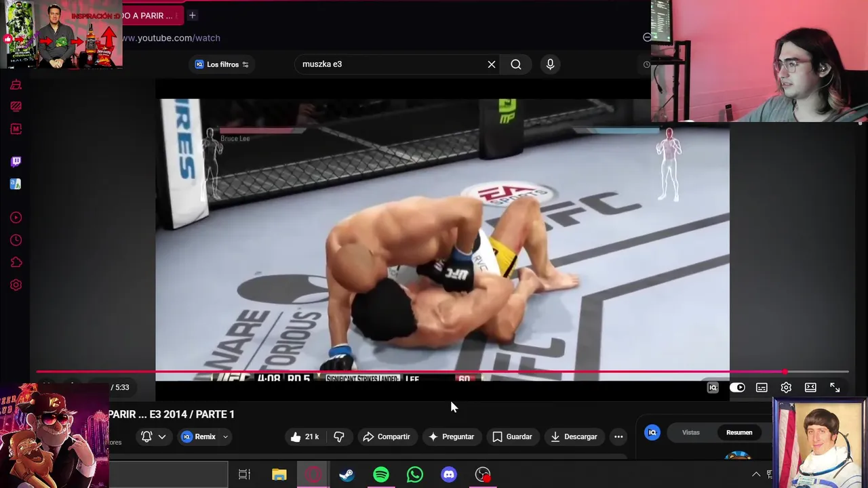The width and height of the screenshot is (868, 488).
Task: Run the search with the magnifier icon
Action: point(516,64)
